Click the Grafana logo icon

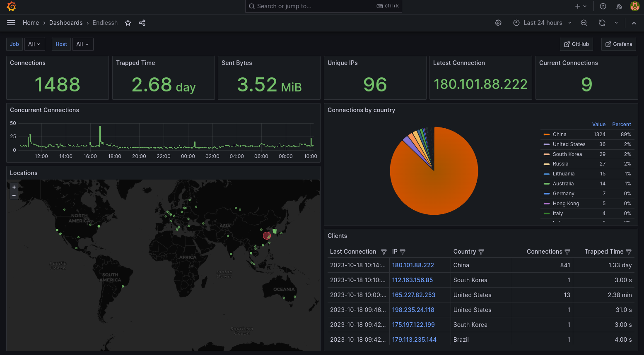[11, 6]
